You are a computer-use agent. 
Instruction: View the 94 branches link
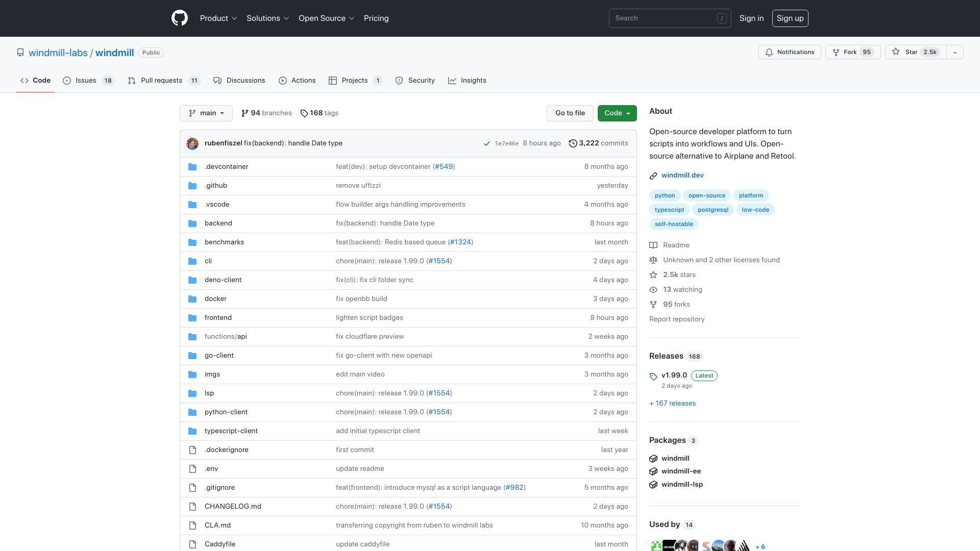click(x=266, y=113)
